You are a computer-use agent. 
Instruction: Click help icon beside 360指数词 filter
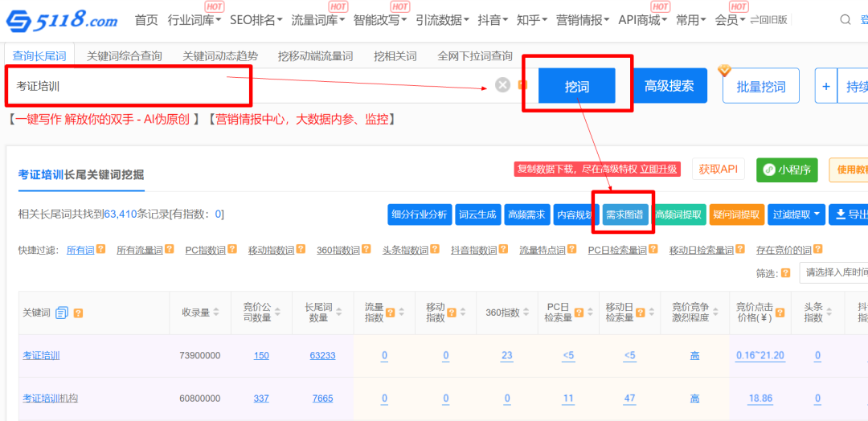click(x=366, y=250)
